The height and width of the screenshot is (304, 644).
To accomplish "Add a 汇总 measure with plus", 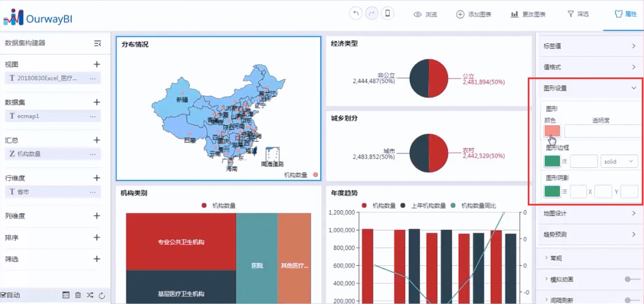I will point(97,140).
